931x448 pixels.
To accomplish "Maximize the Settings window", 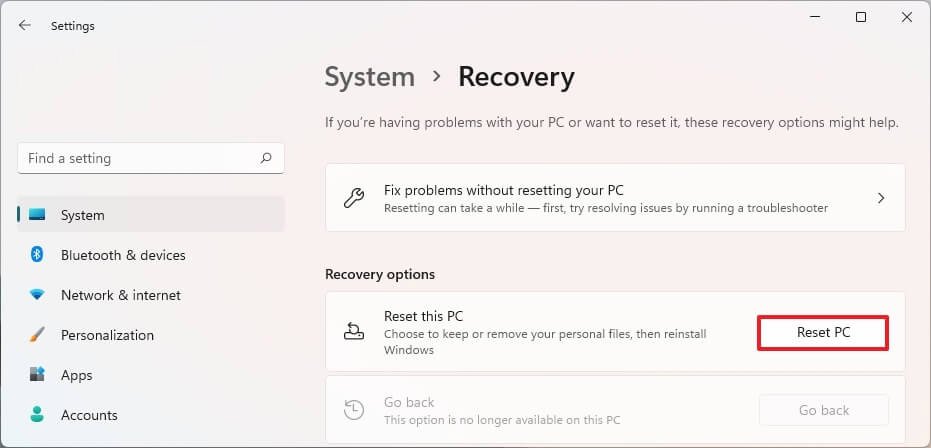I will 861,17.
